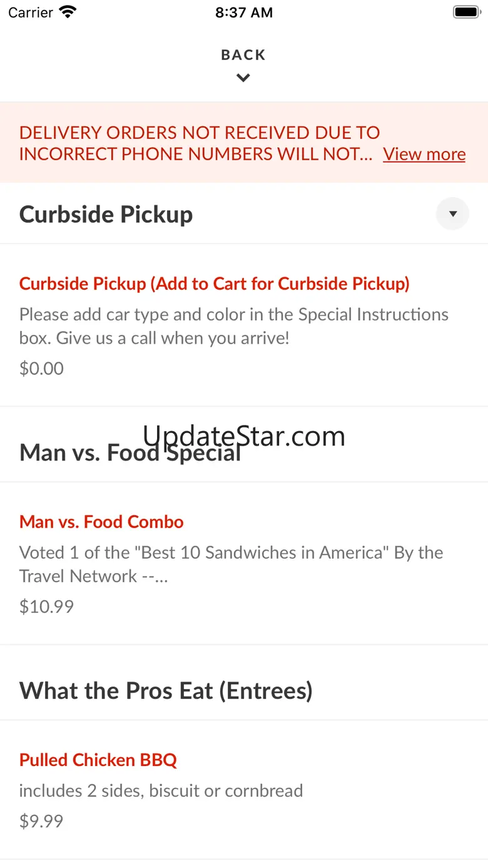
Task: Tap the down chevron under BACK
Action: click(243, 78)
